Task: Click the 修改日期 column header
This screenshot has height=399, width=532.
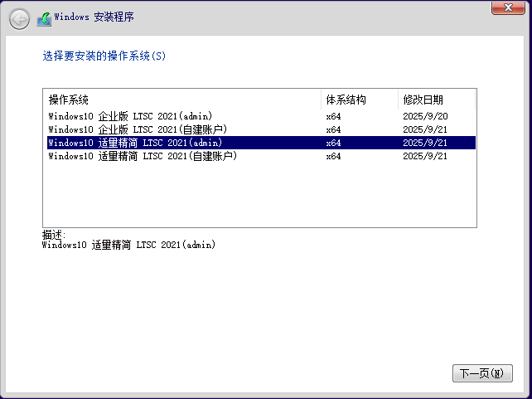Action: 423,100
